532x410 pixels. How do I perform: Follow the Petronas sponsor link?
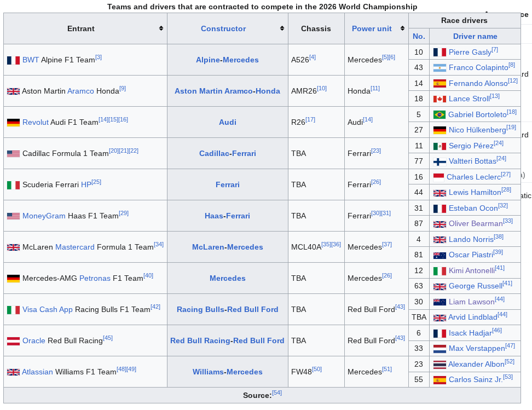(95, 279)
